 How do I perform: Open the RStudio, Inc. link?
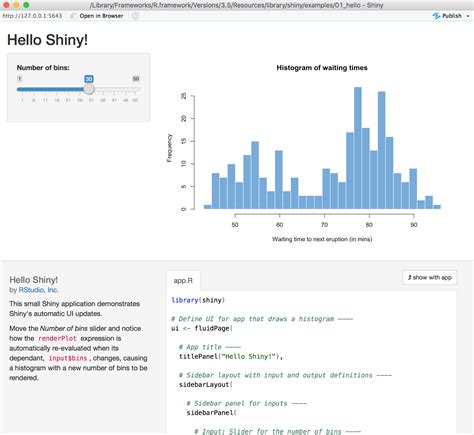point(39,290)
